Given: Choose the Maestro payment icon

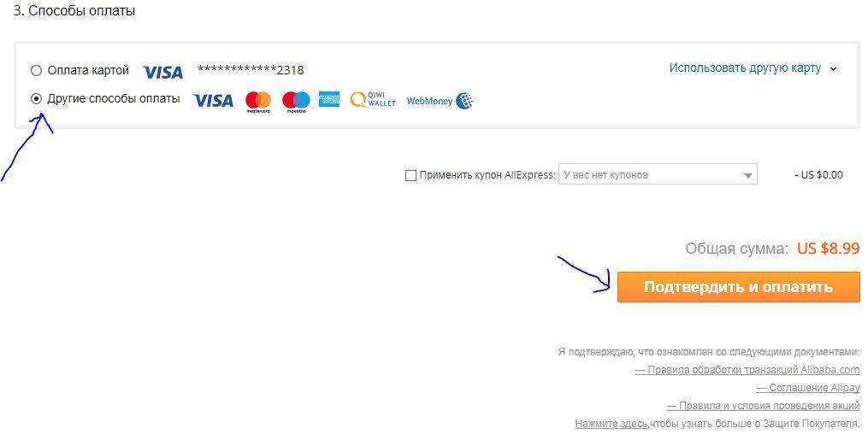Looking at the screenshot, I should 296,103.
